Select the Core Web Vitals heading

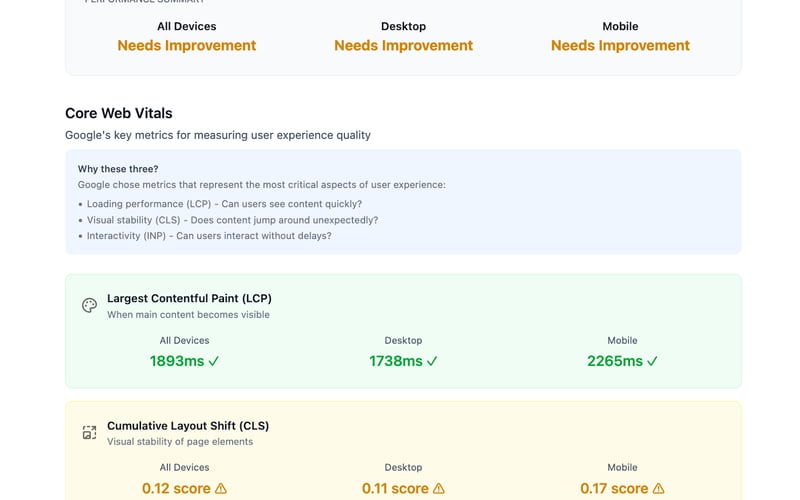pos(119,113)
